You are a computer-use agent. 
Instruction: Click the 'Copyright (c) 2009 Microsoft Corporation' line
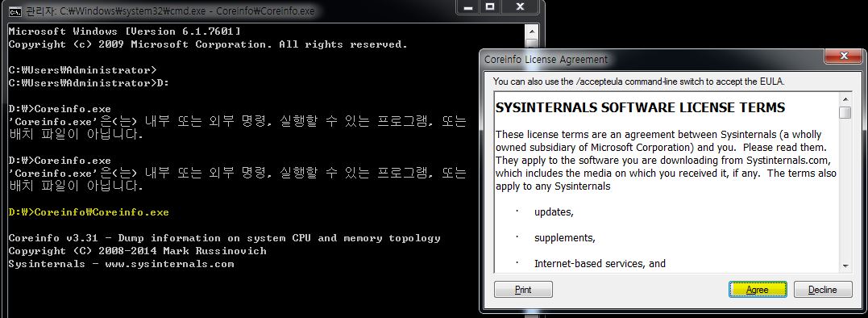pos(208,44)
